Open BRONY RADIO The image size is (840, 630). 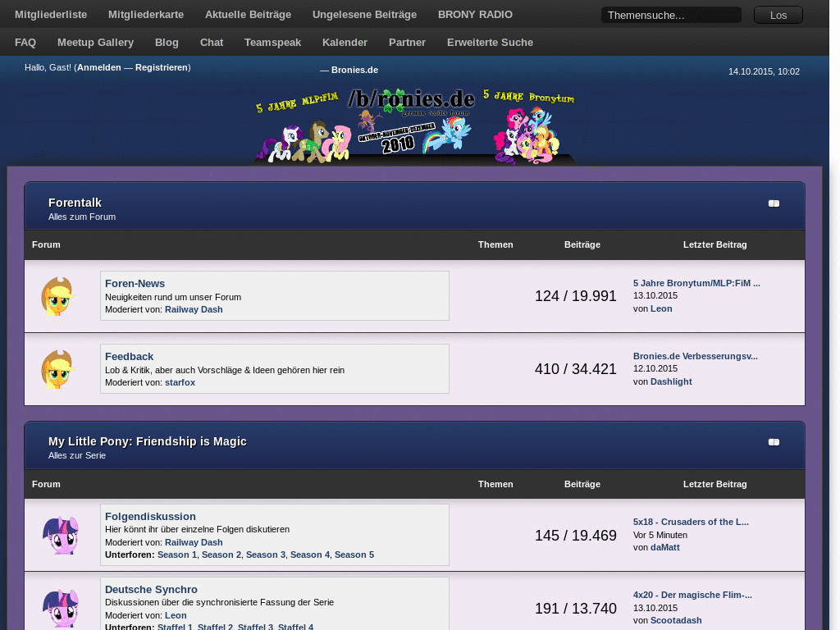(475, 15)
